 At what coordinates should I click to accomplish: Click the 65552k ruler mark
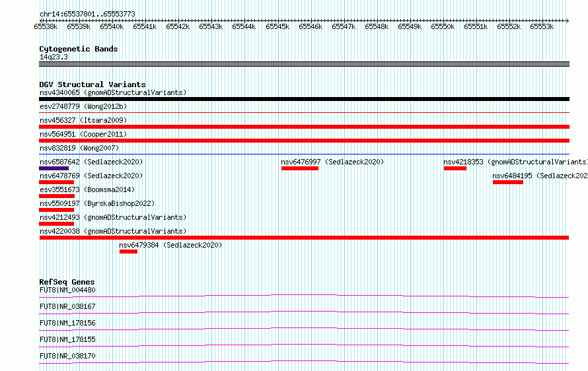[509, 26]
